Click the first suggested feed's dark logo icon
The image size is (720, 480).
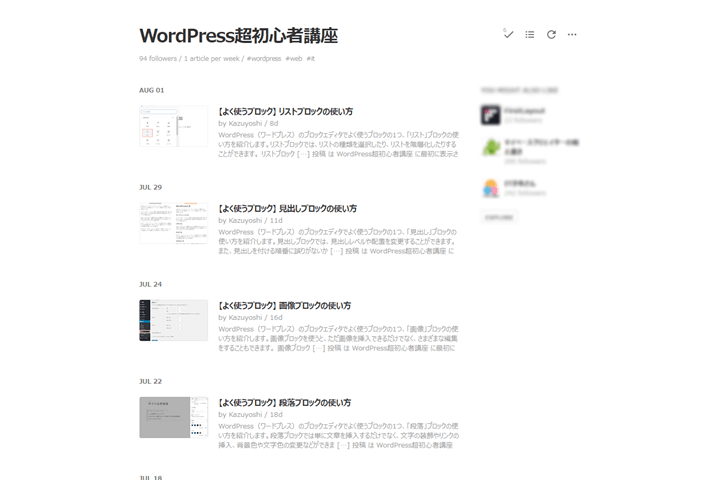pyautogui.click(x=490, y=115)
